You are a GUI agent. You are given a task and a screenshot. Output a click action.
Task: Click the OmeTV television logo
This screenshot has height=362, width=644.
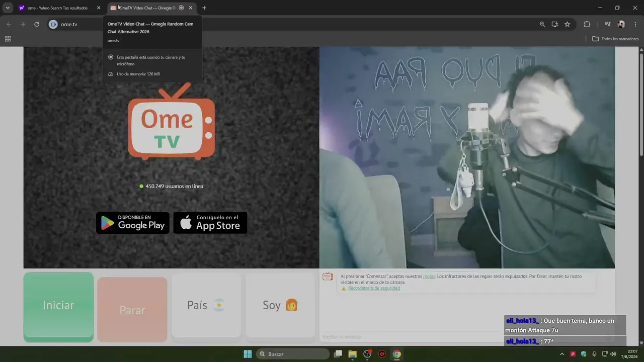pyautogui.click(x=172, y=122)
